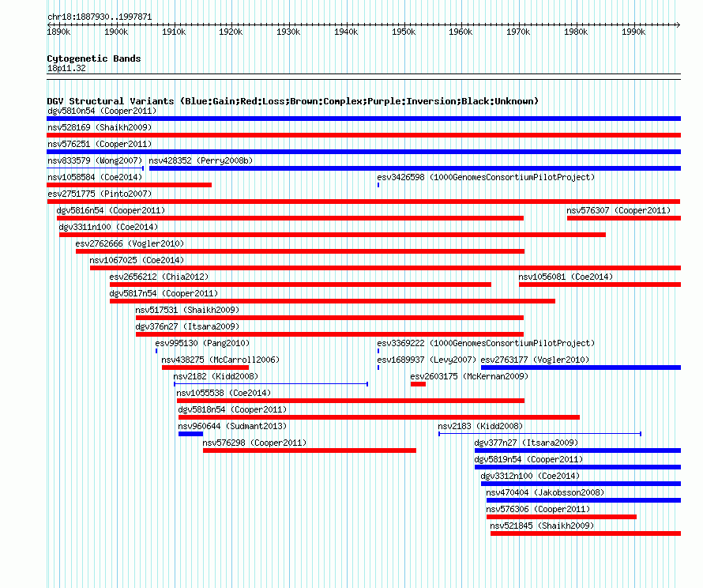The width and height of the screenshot is (703, 588).
Task: Select nsv470404 (Jakobsson2008) variant
Action: [x=545, y=492]
